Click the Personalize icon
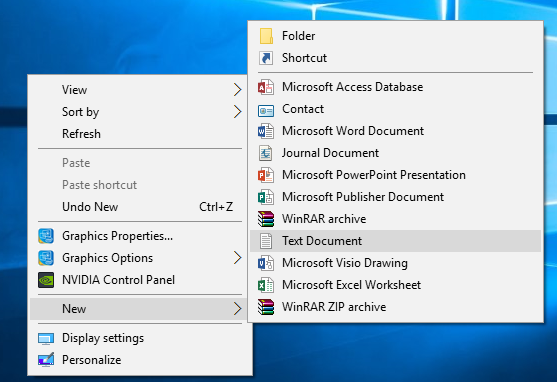 46,360
